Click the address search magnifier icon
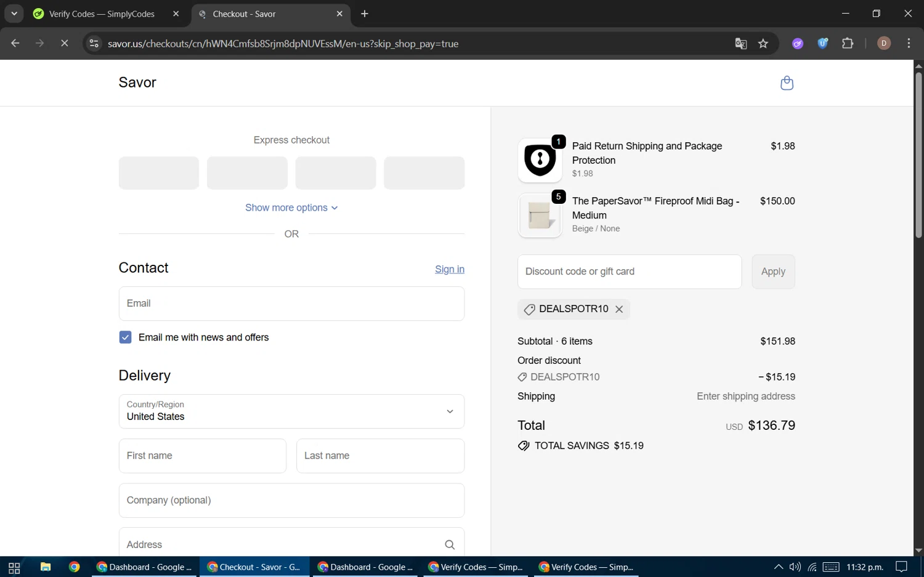Image resolution: width=924 pixels, height=577 pixels. tap(450, 544)
